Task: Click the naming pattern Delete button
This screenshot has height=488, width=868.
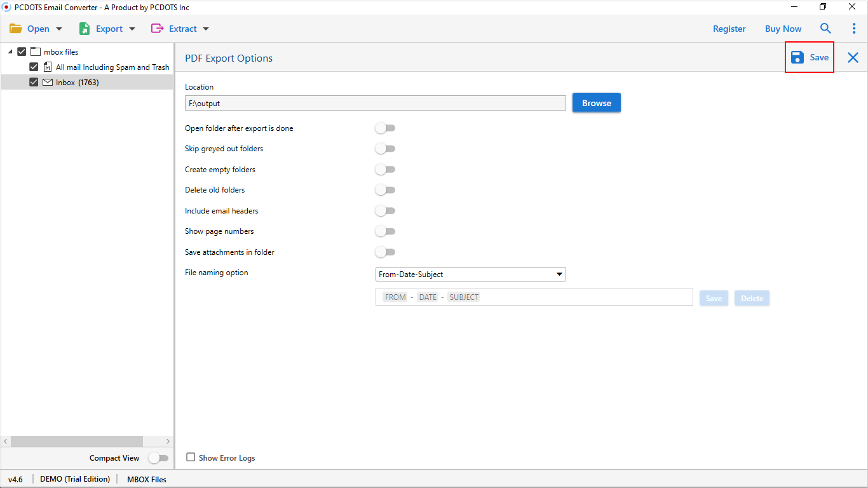Action: [752, 299]
